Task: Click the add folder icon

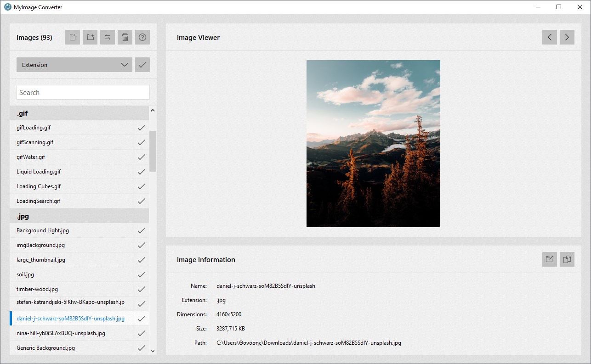Action: pyautogui.click(x=90, y=37)
